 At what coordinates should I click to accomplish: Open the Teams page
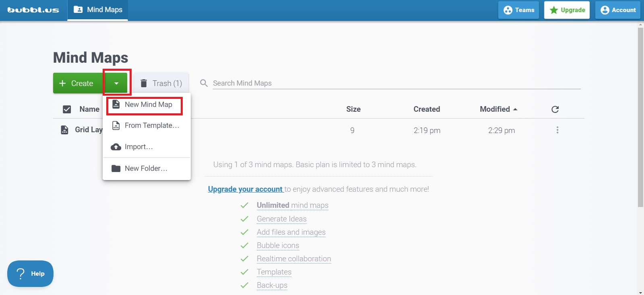coord(519,10)
